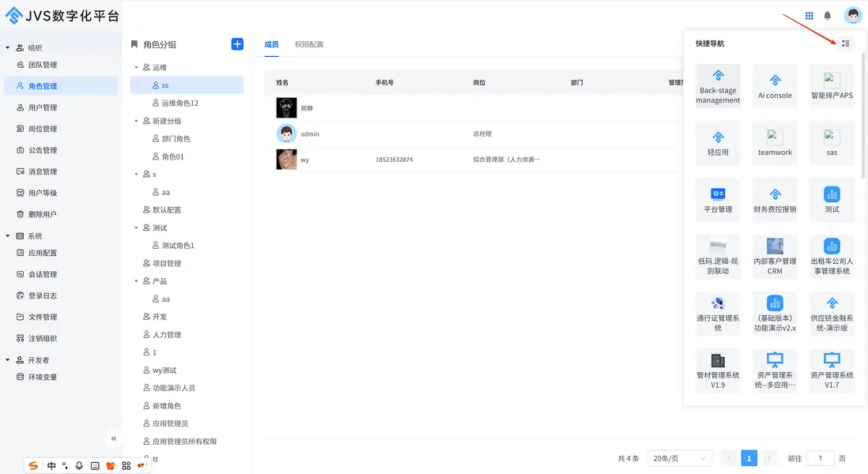Open 团队管理 in sidebar

click(61, 65)
